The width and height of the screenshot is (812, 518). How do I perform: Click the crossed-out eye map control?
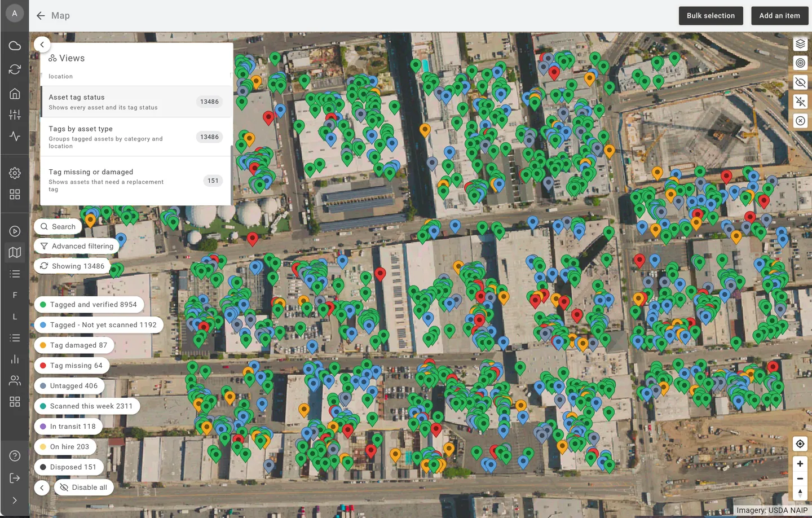pyautogui.click(x=800, y=82)
